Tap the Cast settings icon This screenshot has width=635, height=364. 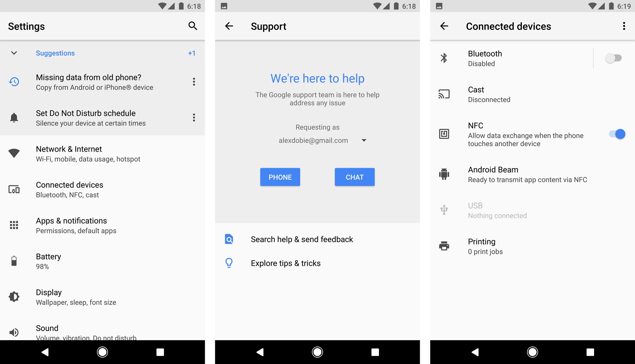444,94
